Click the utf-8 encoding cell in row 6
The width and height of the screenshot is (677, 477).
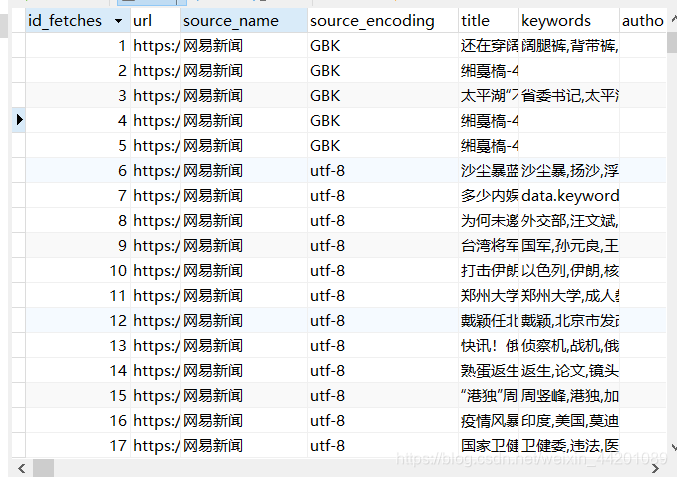383,171
